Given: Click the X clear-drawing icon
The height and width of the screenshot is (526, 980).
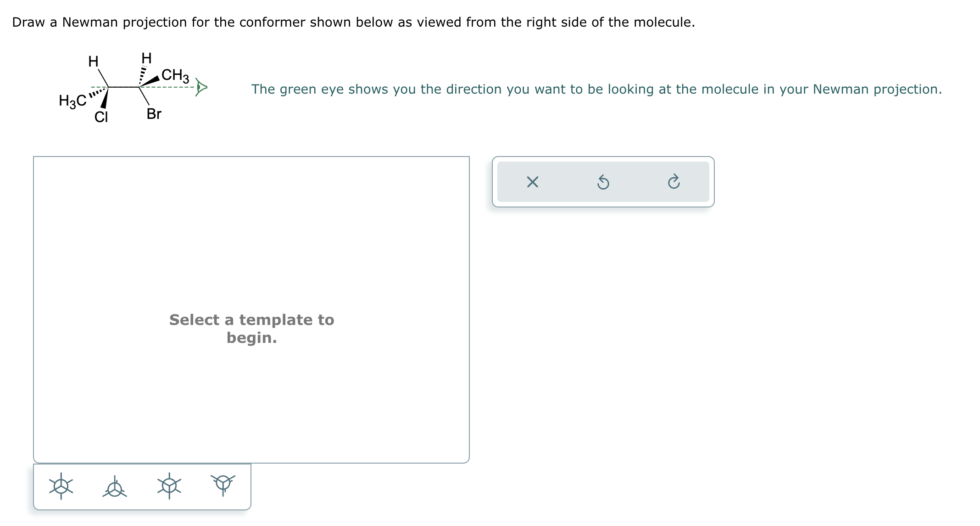Looking at the screenshot, I should pos(533,183).
